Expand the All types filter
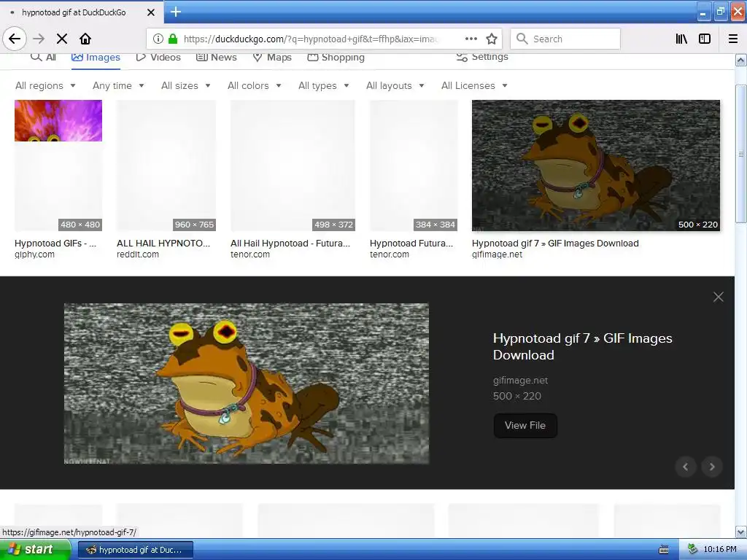 click(x=324, y=86)
